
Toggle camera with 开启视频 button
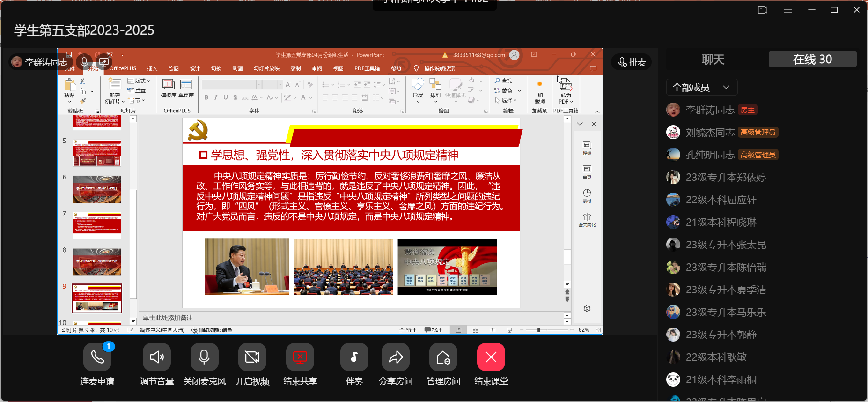click(x=252, y=357)
